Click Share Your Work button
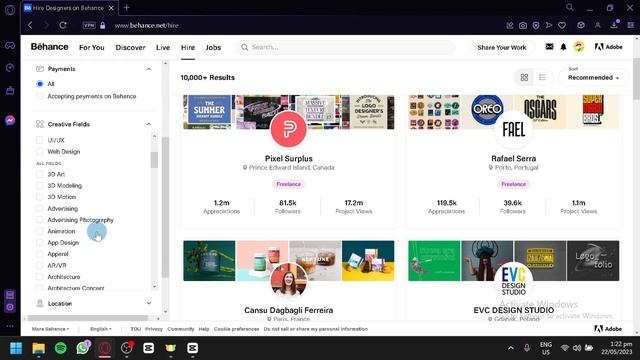The image size is (640, 360). pyautogui.click(x=502, y=47)
